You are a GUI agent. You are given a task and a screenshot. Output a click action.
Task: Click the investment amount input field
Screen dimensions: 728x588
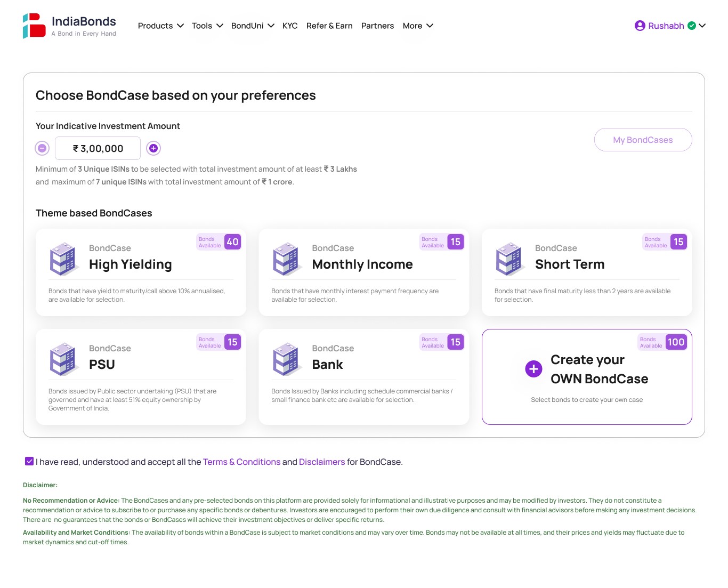coord(98,148)
